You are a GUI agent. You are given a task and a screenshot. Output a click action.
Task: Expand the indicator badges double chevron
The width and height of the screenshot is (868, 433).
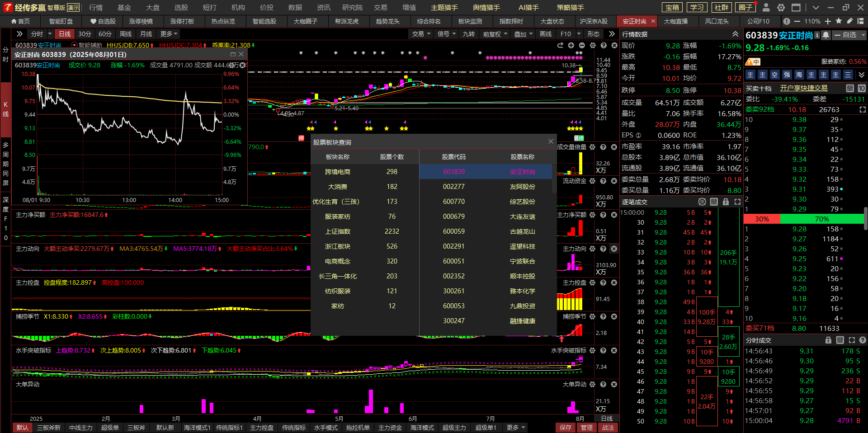click(861, 75)
